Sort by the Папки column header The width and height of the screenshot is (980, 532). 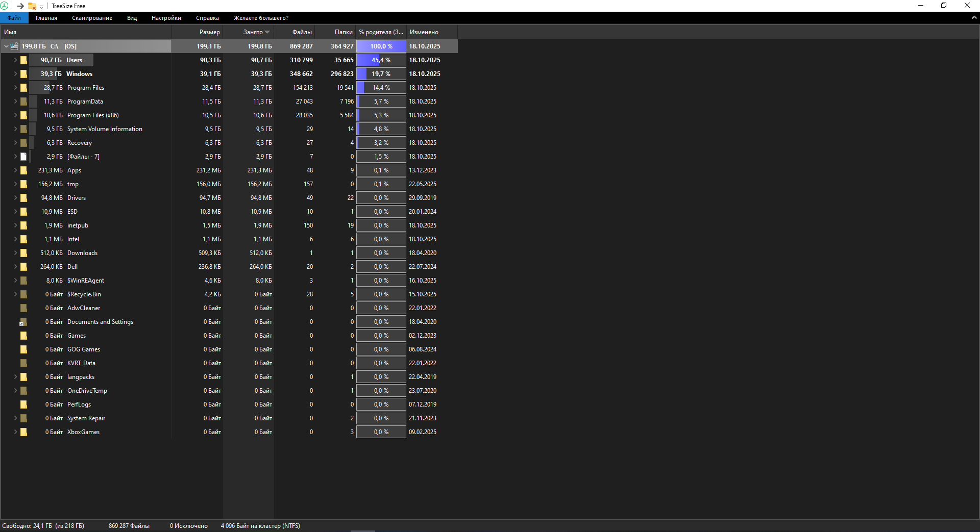(x=335, y=32)
